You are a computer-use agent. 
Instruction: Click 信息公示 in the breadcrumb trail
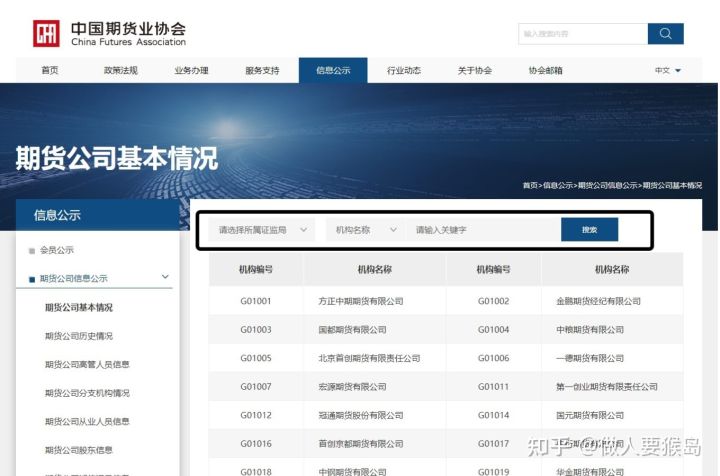558,185
